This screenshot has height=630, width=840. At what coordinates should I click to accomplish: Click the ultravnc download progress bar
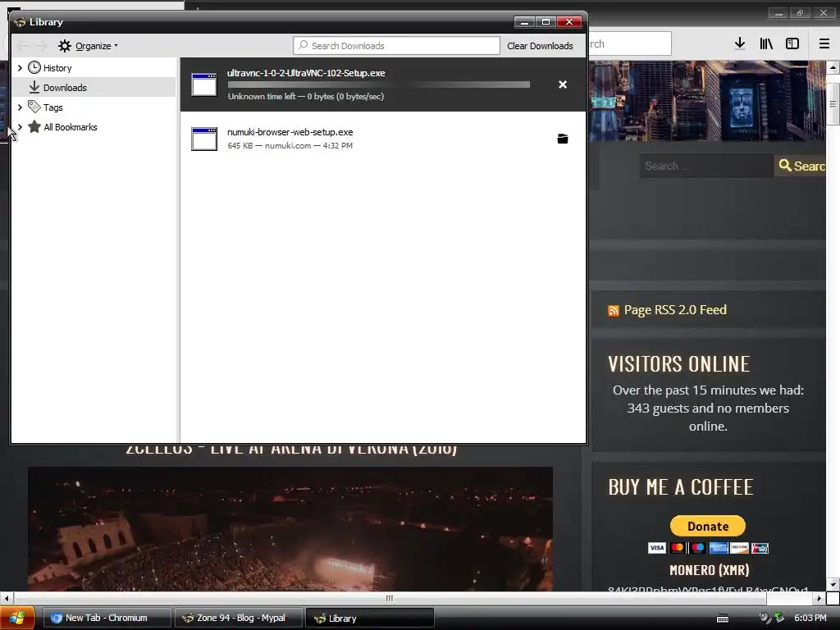[379, 84]
